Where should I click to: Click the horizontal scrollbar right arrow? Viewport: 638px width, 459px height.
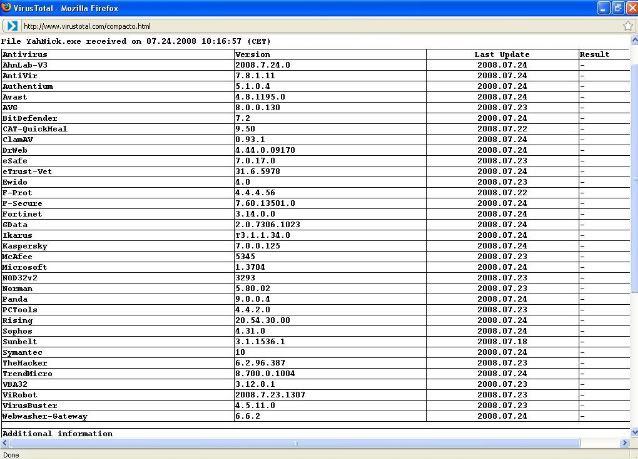pyautogui.click(x=625, y=443)
